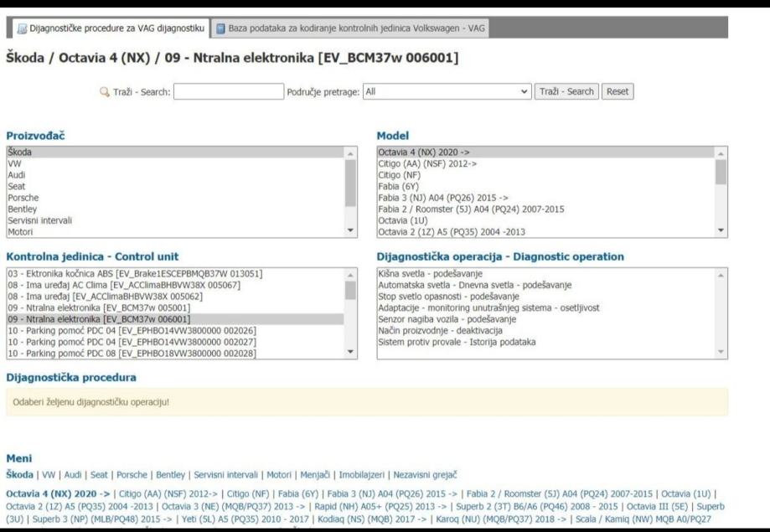770x532 pixels.
Task: Click the database icon on the second tab
Action: tap(221, 28)
